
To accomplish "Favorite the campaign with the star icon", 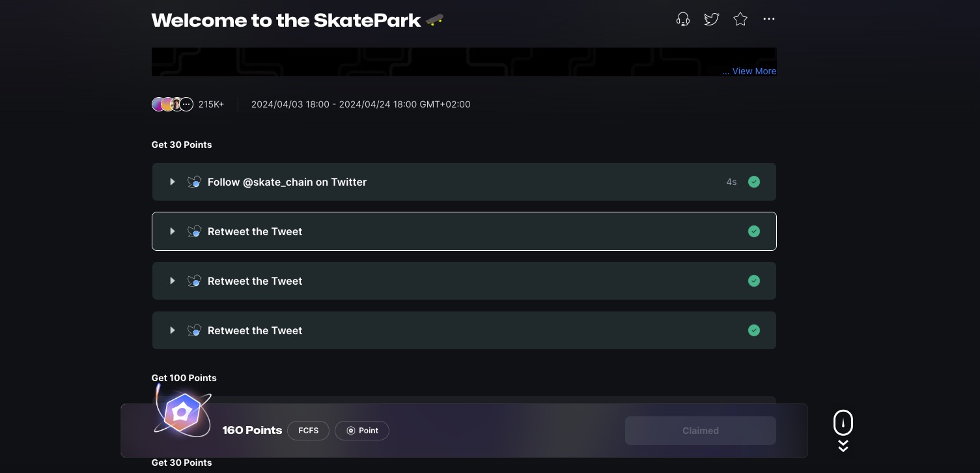I will click(740, 20).
